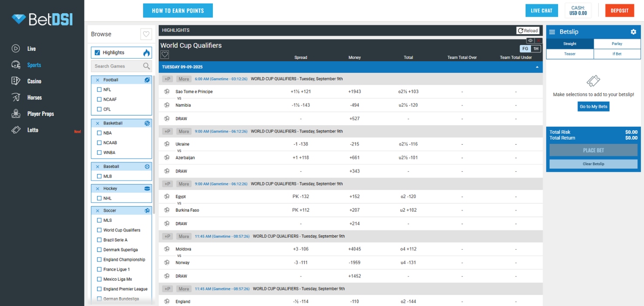Click the Deposit button
This screenshot has width=644, height=306.
coord(620,10)
